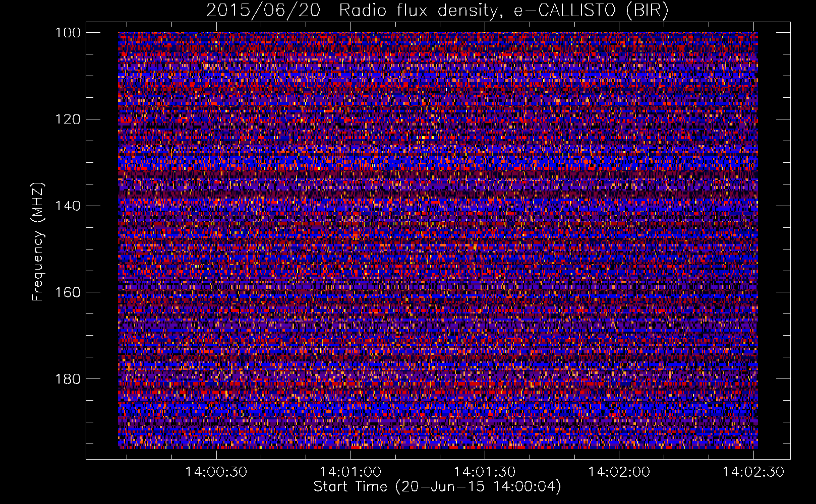Click the 14:02:30 time tick label
Image resolution: width=816 pixels, height=504 pixels.
pyautogui.click(x=753, y=472)
